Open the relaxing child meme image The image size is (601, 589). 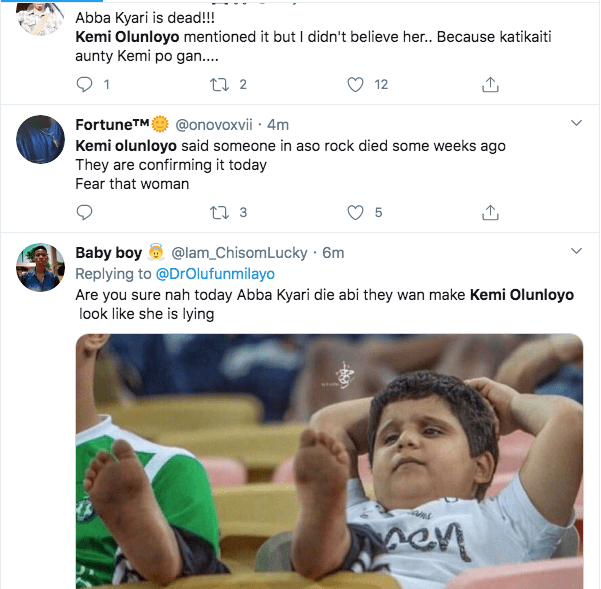pyautogui.click(x=330, y=460)
